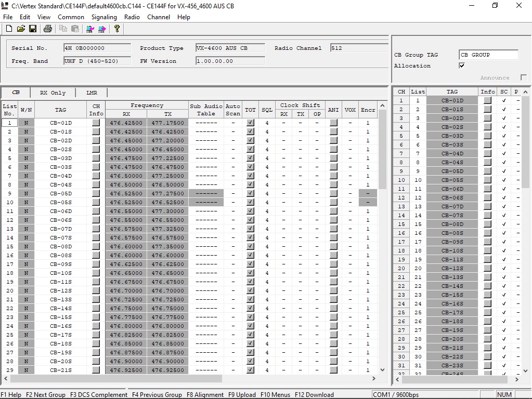Open the Radio menu
Image resolution: width=532 pixels, height=399 pixels.
click(132, 17)
